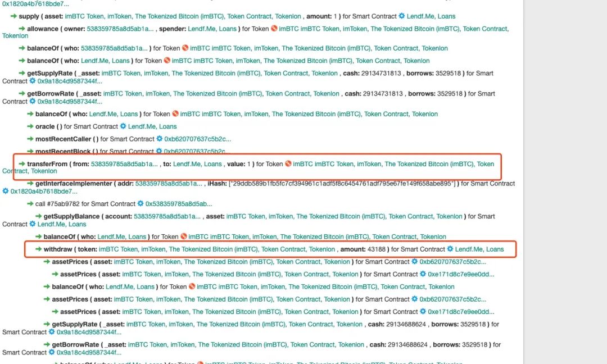The image size is (607, 364).
Task: Open Lendf.Me, Loans link in withdraw row
Action: point(479,249)
